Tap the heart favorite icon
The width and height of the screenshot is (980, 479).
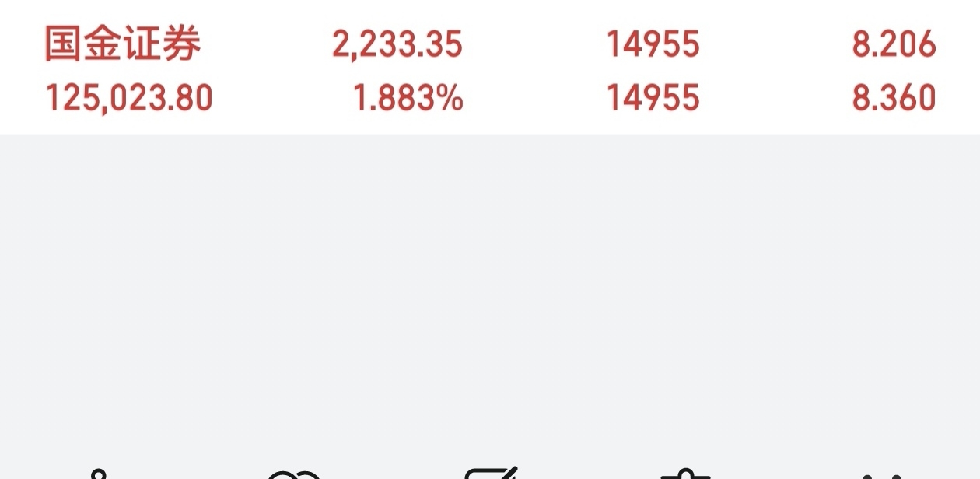tap(294, 474)
